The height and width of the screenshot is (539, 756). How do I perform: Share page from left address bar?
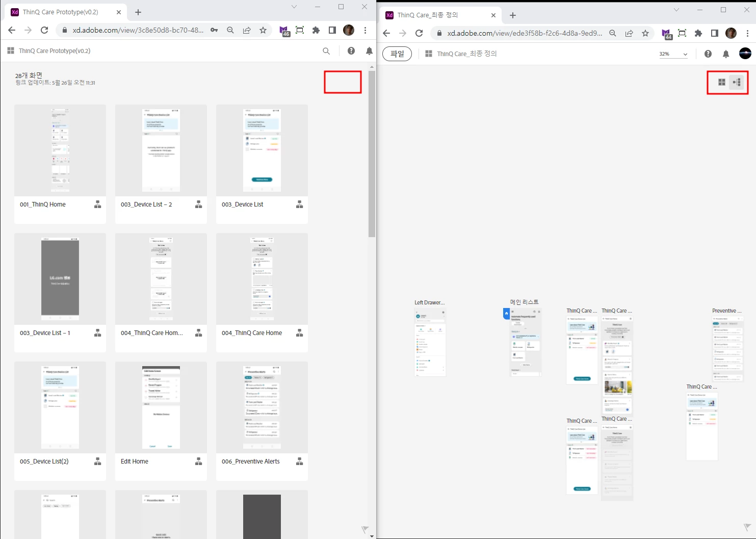coord(247,30)
